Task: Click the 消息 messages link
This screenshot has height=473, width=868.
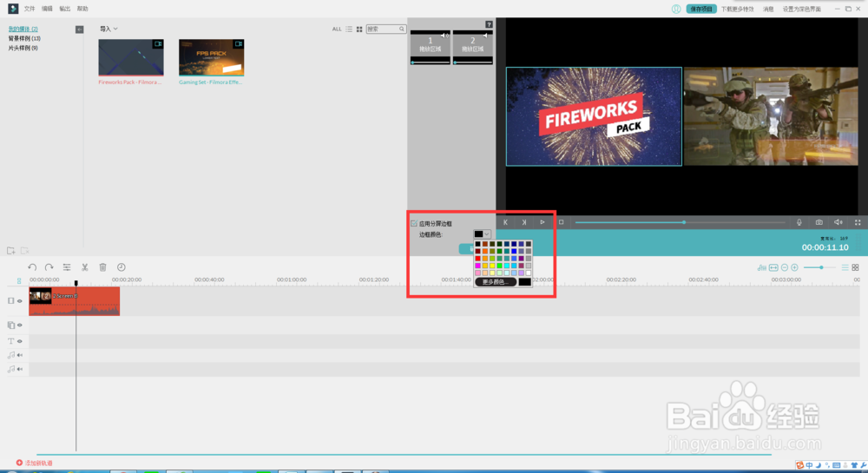Action: pyautogui.click(x=768, y=9)
